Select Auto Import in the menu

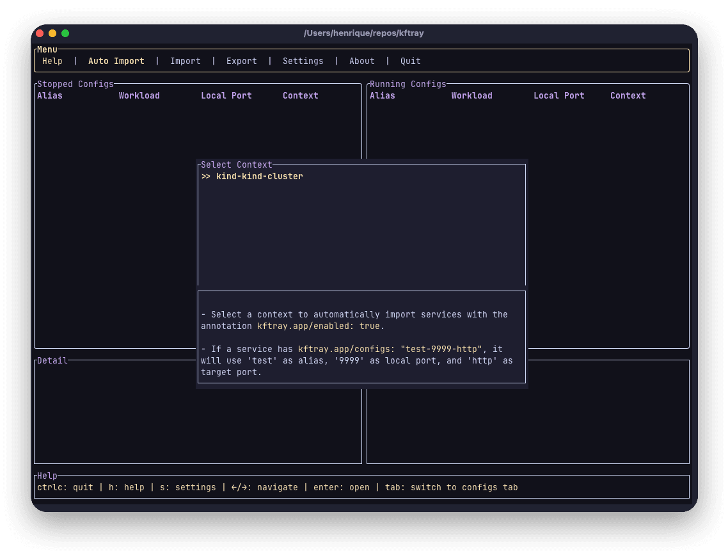(x=116, y=61)
